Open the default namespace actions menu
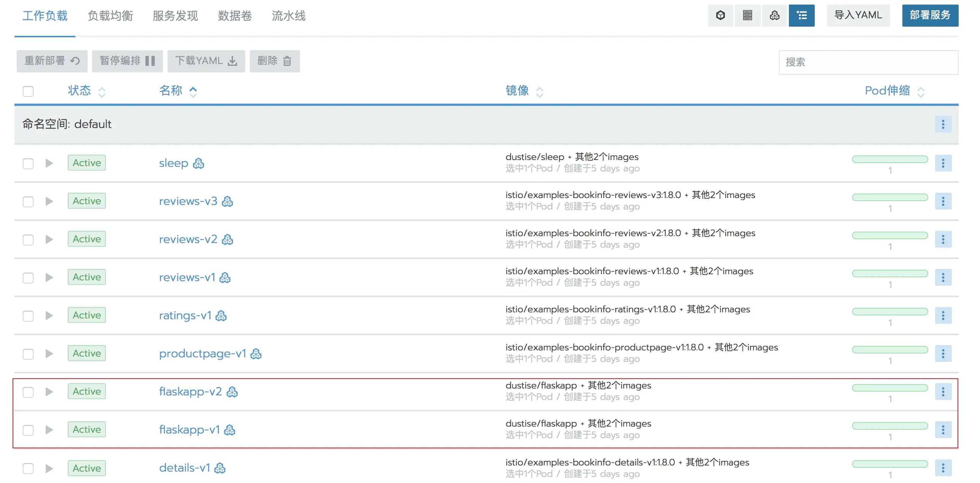Screen dimensions: 980x483 point(943,124)
